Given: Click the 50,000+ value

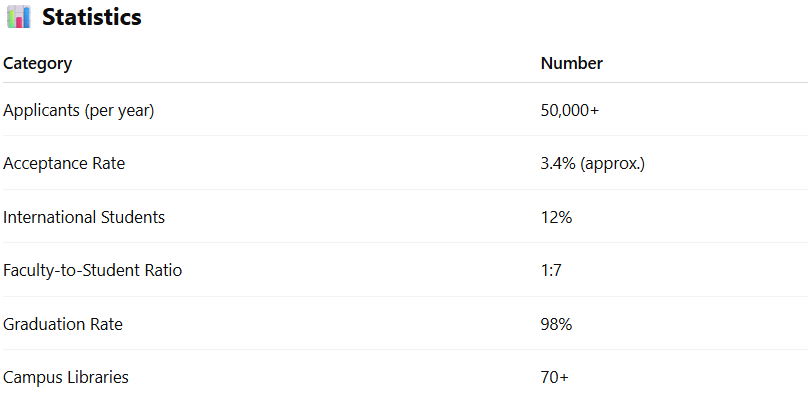Looking at the screenshot, I should [570, 110].
